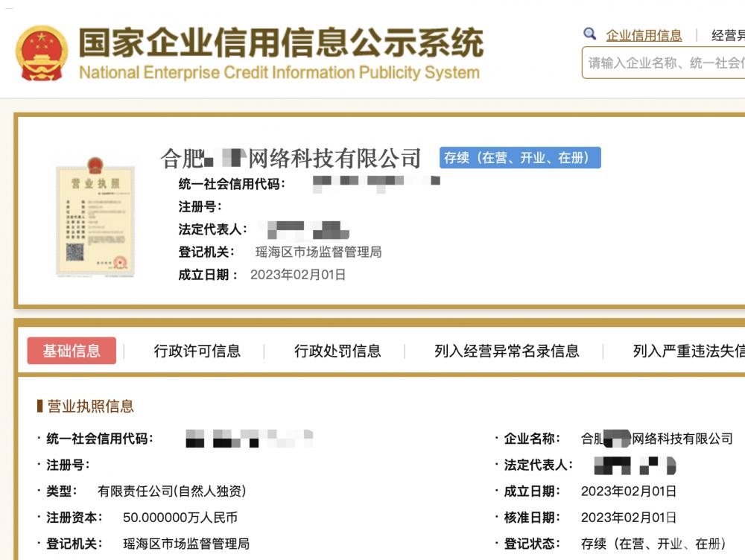The image size is (745, 560).
Task: Click the magnifier search icon
Action: (x=590, y=34)
